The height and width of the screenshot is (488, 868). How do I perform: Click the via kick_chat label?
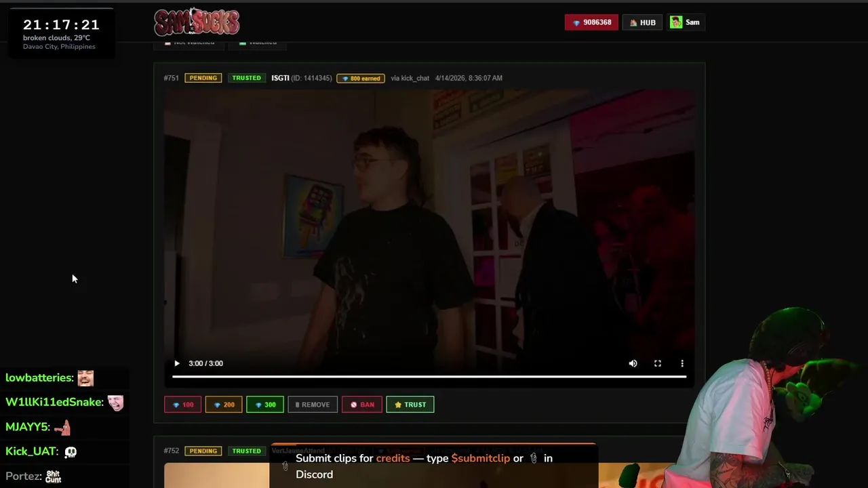pyautogui.click(x=410, y=78)
